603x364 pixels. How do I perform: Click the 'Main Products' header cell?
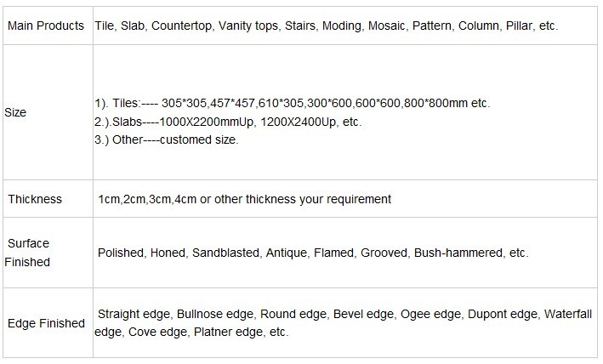point(46,26)
